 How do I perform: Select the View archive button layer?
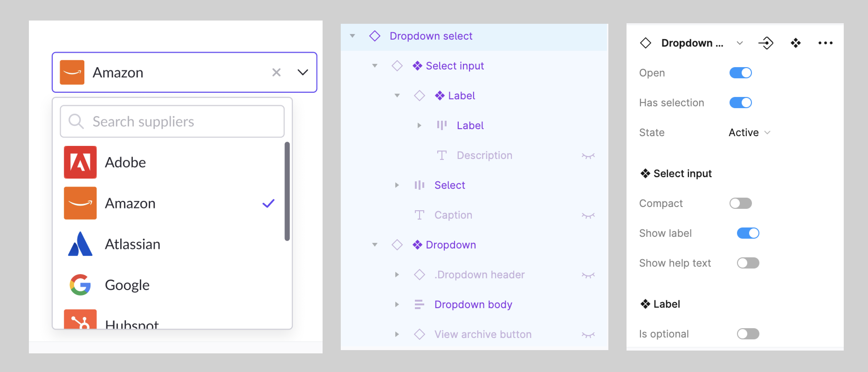482,334
